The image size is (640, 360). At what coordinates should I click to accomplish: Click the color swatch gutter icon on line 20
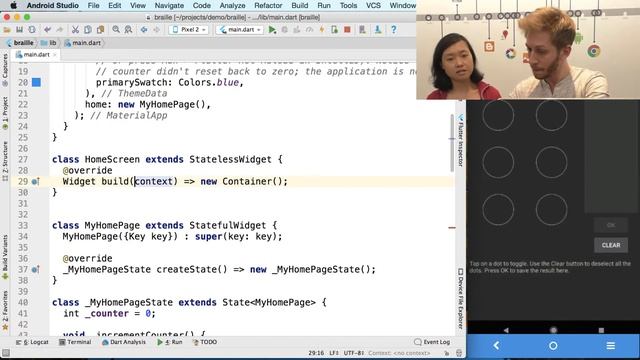pos(36,82)
